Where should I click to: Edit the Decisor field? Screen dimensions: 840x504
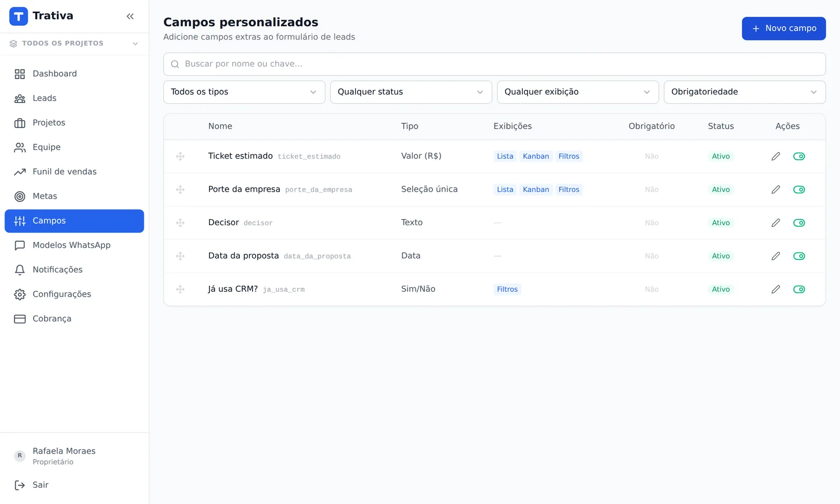[775, 223]
